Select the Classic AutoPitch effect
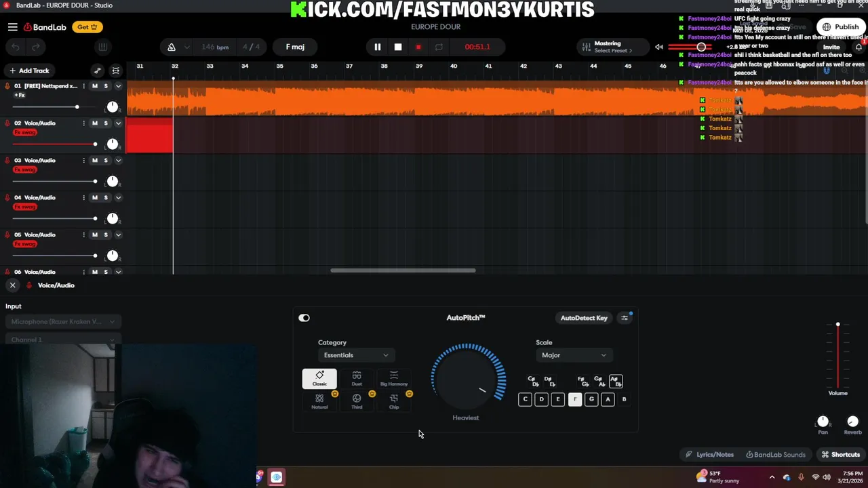This screenshot has width=868, height=488. [x=319, y=379]
